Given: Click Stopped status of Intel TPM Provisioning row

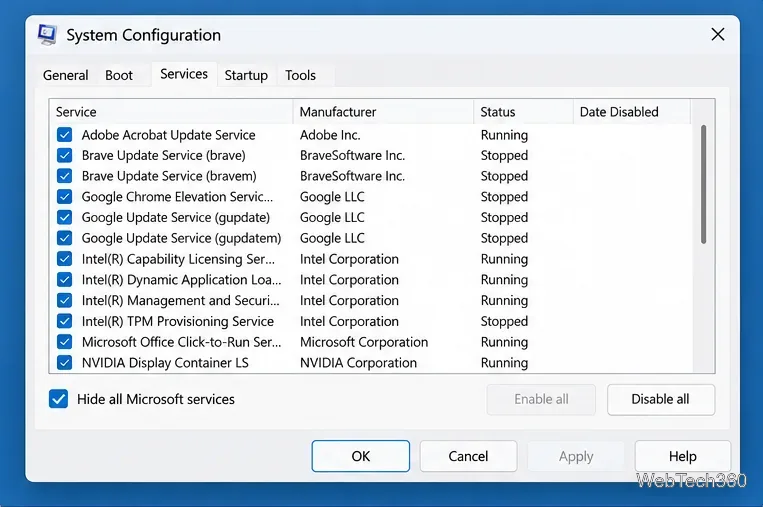Looking at the screenshot, I should (504, 321).
